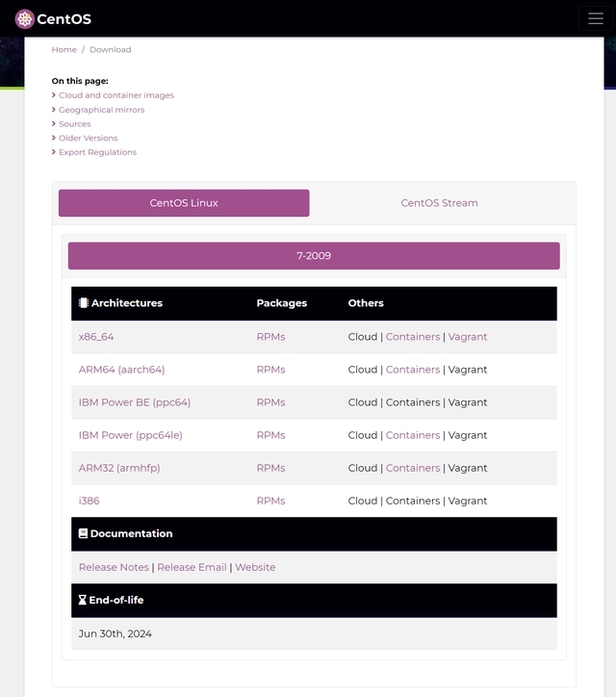Open the hamburger navigation menu
Image resolution: width=616 pixels, height=697 pixels.
click(593, 19)
